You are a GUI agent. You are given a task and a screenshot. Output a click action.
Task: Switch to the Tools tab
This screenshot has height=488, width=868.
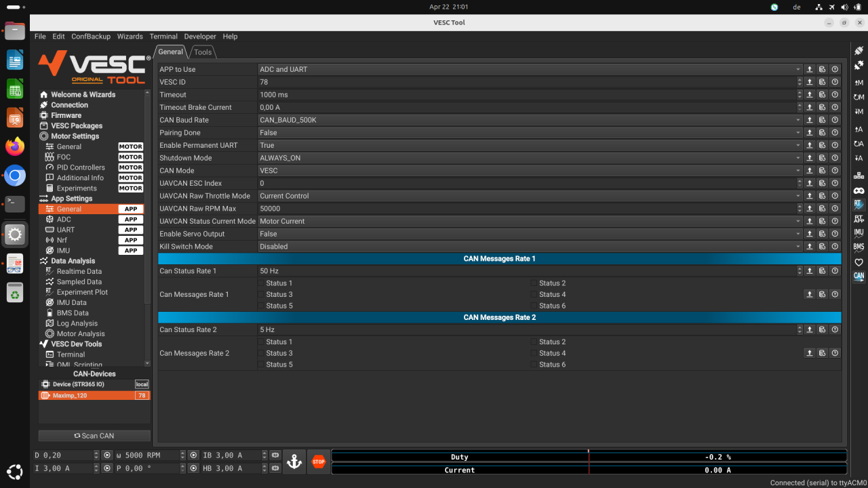(202, 52)
